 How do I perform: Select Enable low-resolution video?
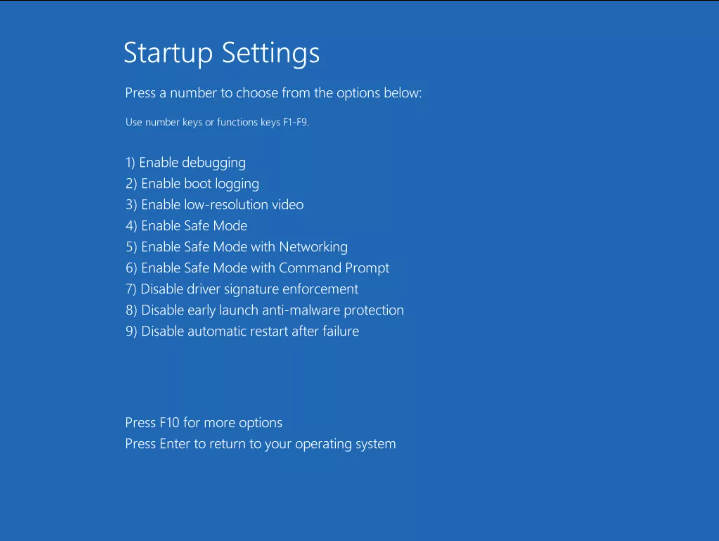tap(215, 204)
